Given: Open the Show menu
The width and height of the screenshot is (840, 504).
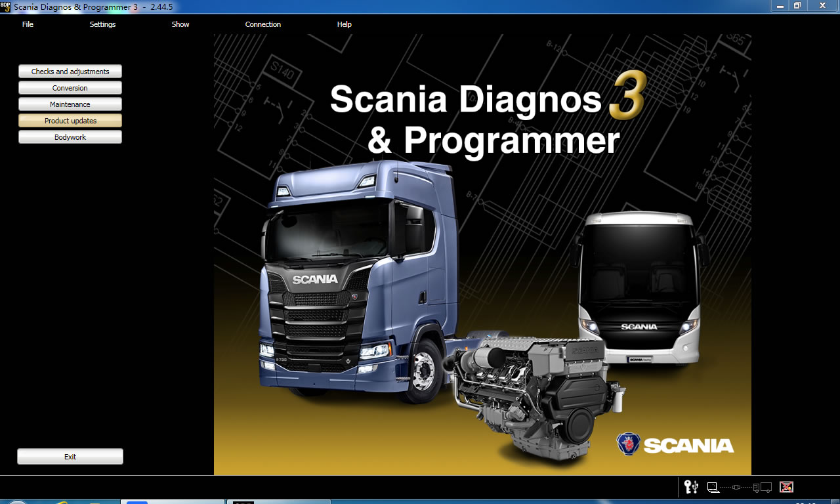Looking at the screenshot, I should click(x=180, y=24).
